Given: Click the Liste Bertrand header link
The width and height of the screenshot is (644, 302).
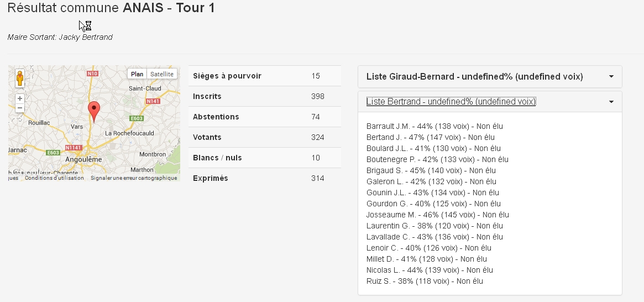Looking at the screenshot, I should 451,102.
